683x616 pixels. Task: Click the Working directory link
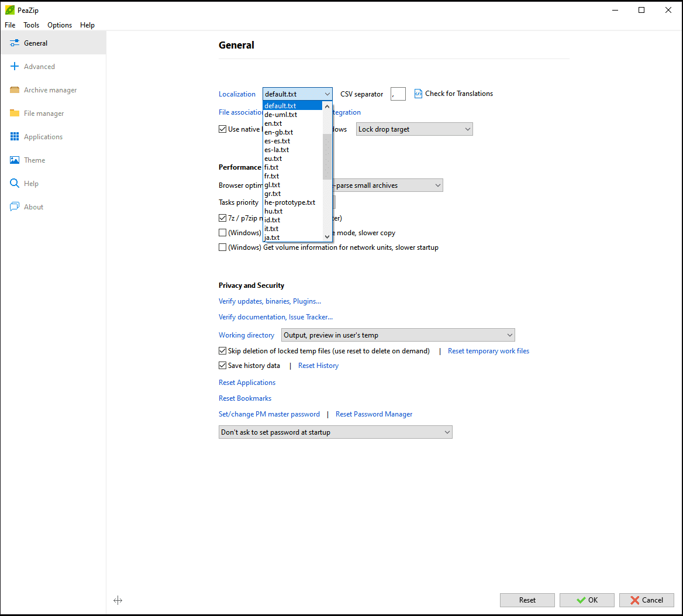(x=247, y=335)
